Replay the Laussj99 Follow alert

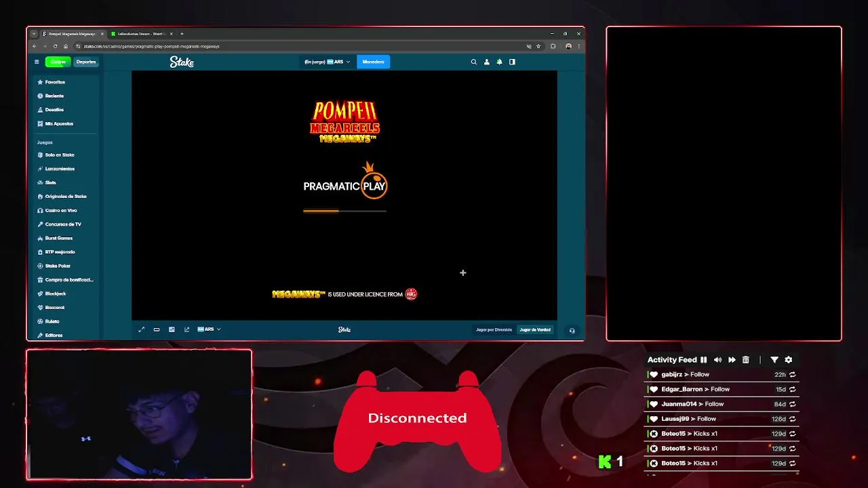pyautogui.click(x=792, y=419)
